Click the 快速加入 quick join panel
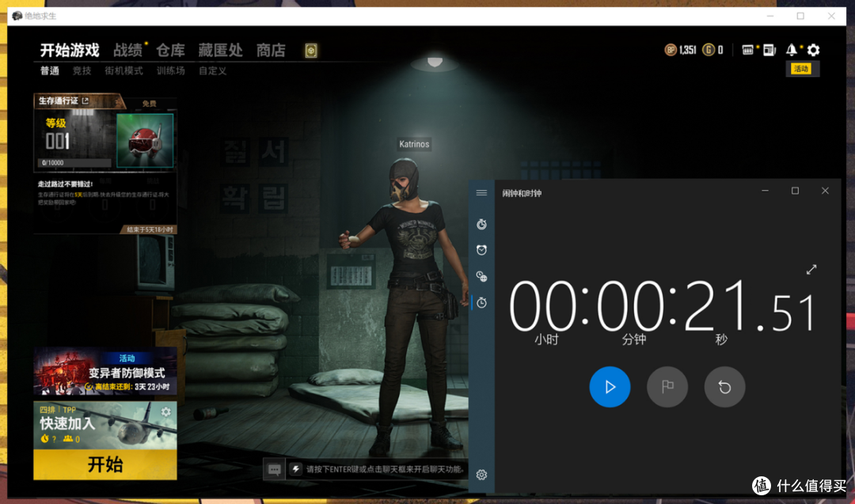Screen dimensions: 855x504 point(105,426)
